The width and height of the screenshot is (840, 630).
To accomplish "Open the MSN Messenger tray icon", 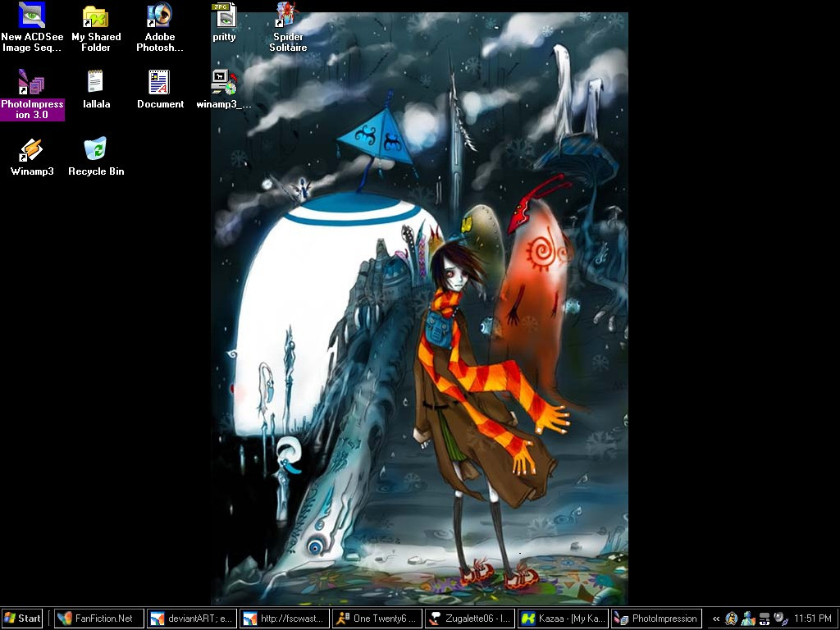I will point(748,619).
